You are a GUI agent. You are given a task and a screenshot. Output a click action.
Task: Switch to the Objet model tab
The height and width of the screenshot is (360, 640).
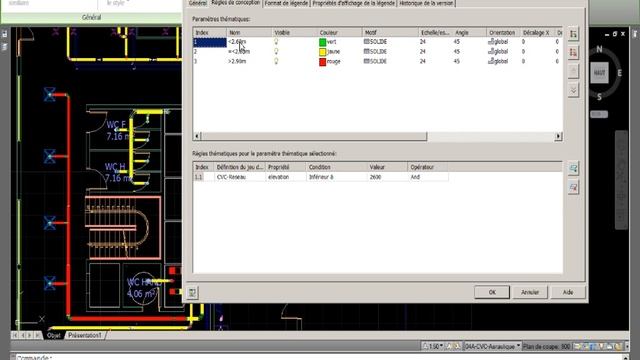(x=54, y=335)
